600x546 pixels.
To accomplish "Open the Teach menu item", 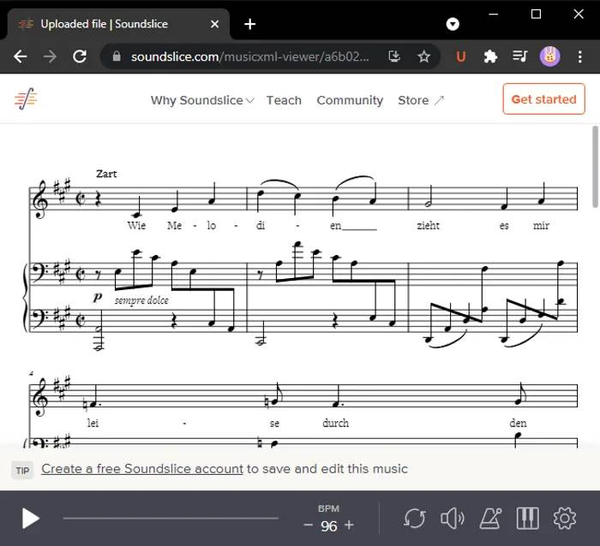I will click(x=284, y=100).
